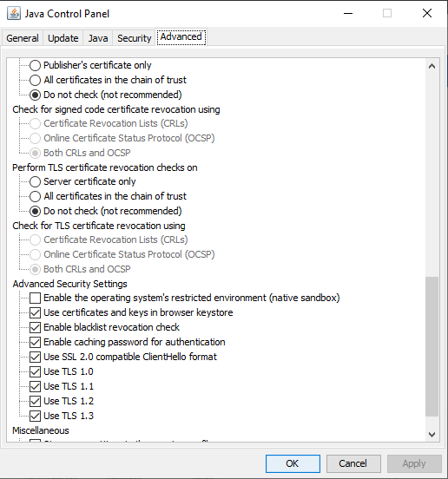Viewport: 448px width, 479px height.
Task: Choose All certificates under signed code checks
Action: click(35, 80)
